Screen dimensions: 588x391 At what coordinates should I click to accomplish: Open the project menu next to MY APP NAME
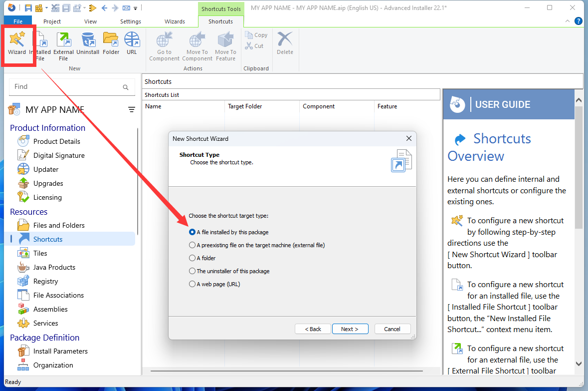pos(132,110)
